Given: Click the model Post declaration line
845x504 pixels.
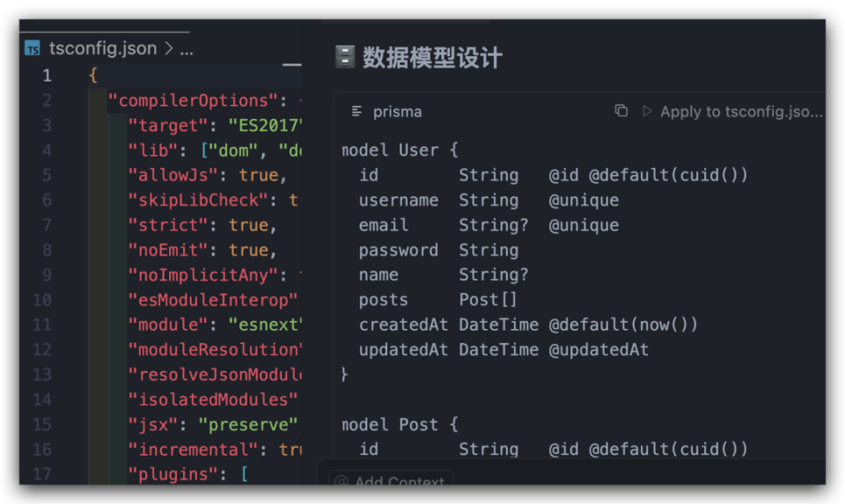Looking at the screenshot, I should click(400, 424).
